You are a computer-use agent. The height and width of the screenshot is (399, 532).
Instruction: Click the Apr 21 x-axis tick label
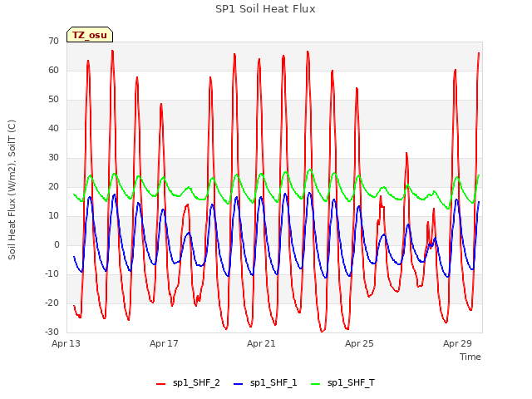(261, 343)
